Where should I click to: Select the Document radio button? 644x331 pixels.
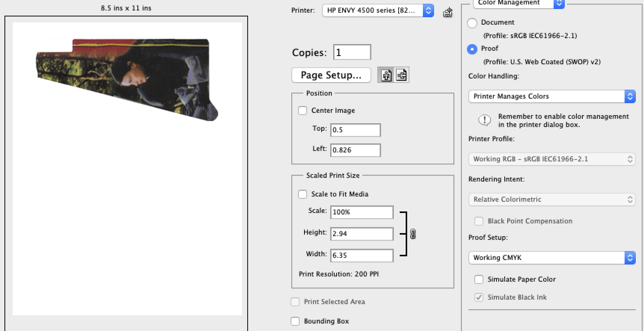(x=472, y=23)
